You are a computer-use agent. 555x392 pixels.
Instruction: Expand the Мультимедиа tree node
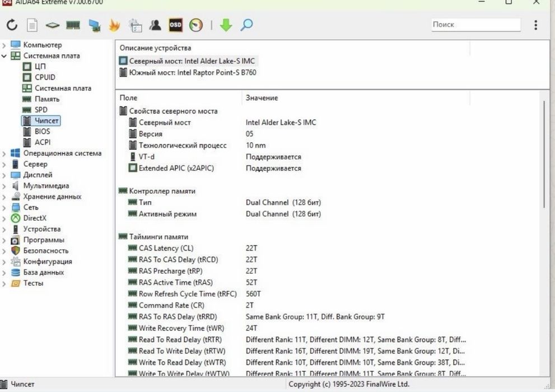pyautogui.click(x=4, y=186)
